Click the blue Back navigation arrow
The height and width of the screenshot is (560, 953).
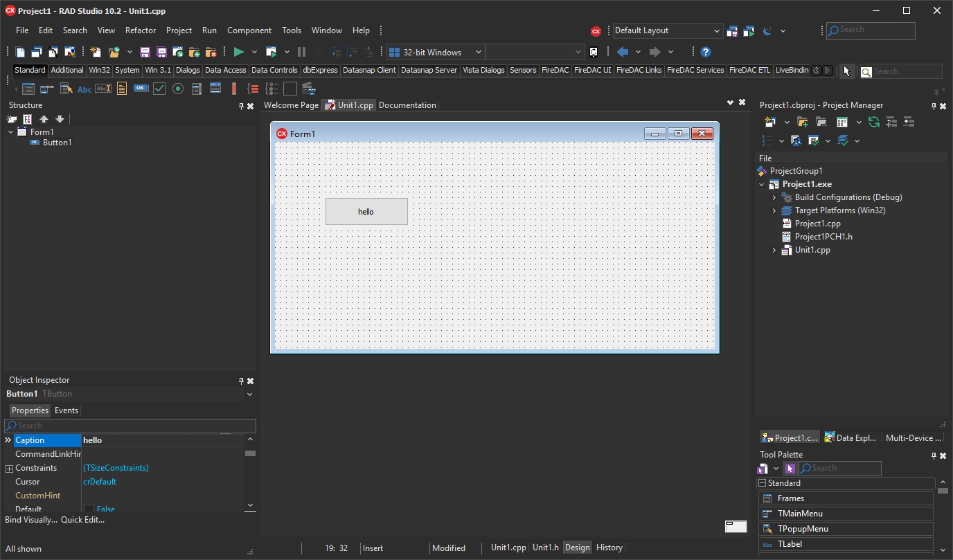click(x=623, y=52)
